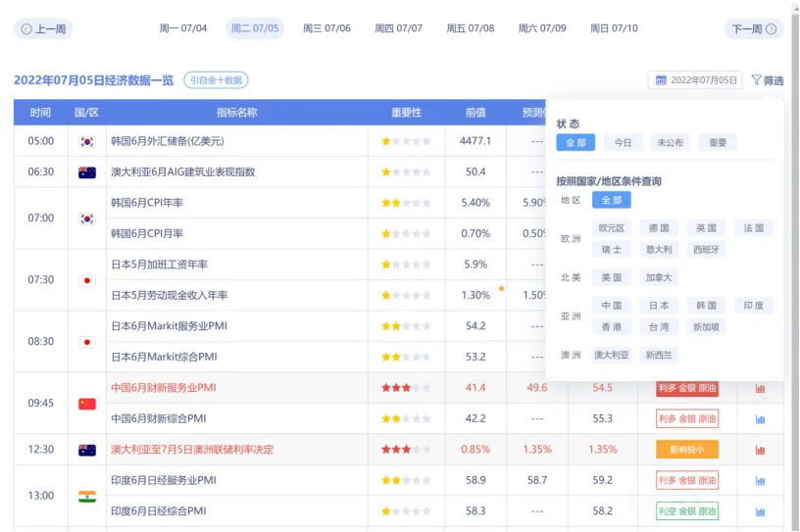Select 今日 status filter
This screenshot has height=532, width=800.
(x=623, y=143)
